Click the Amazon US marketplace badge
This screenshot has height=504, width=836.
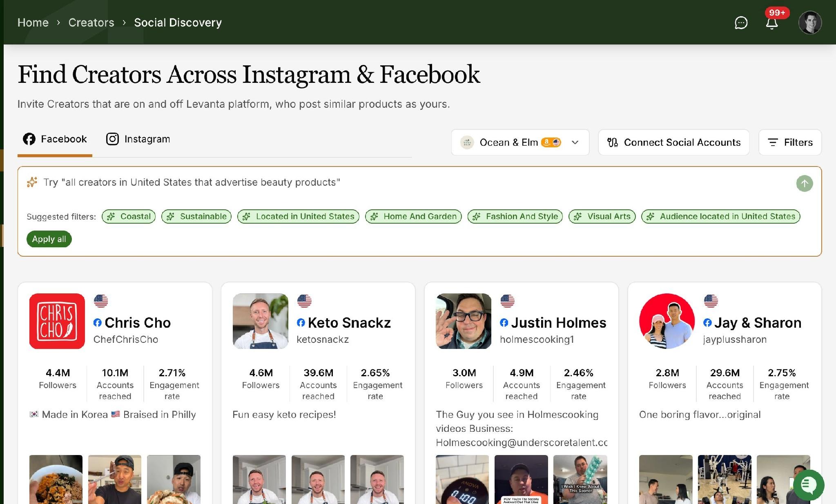[551, 142]
